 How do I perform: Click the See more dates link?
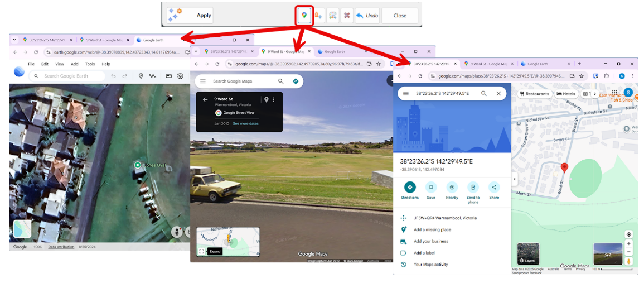point(245,123)
